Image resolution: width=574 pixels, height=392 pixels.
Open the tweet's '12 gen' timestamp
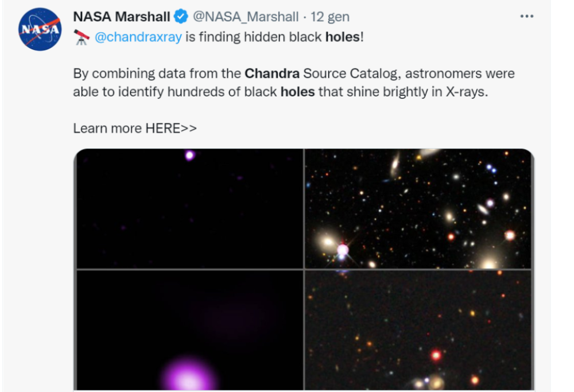[x=329, y=17]
